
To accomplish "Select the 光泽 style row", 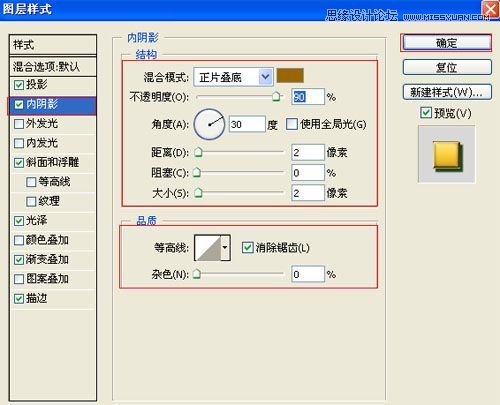I will point(53,221).
